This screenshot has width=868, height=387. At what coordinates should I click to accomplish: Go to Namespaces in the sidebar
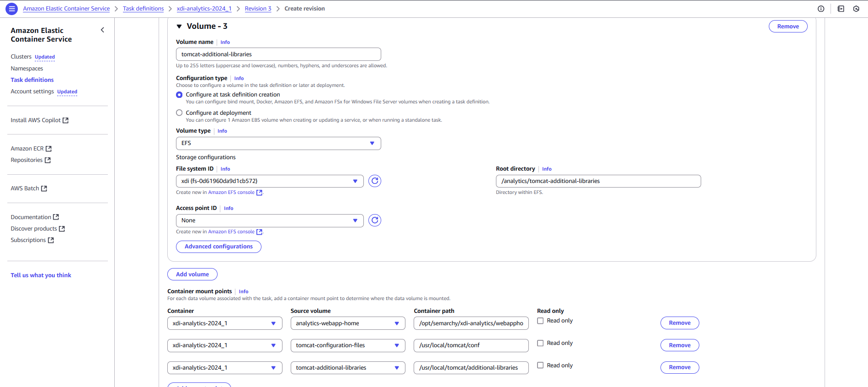pos(27,69)
